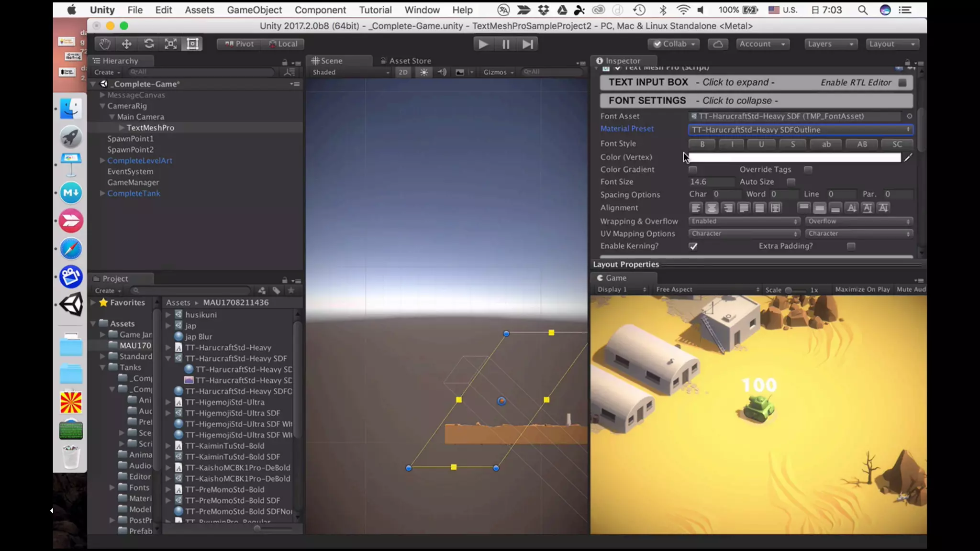The image size is (980, 551).
Task: Select the Hand tool in toolbar
Action: [104, 44]
